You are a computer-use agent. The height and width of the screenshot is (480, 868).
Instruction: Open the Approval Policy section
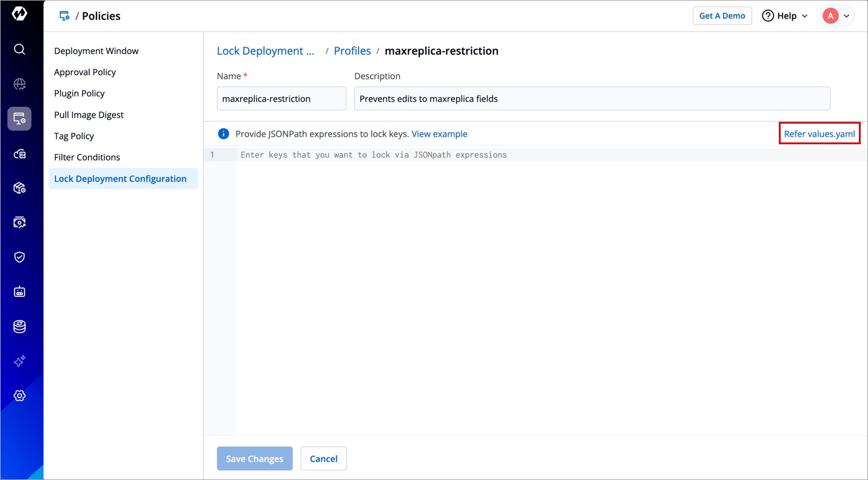coord(85,72)
